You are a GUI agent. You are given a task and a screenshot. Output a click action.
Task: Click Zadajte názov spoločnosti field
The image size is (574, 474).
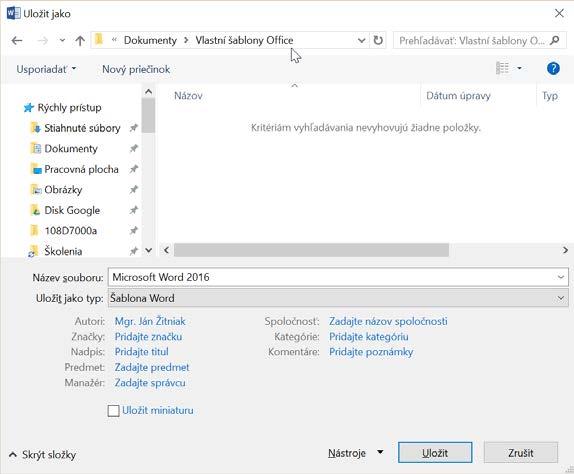pos(388,321)
